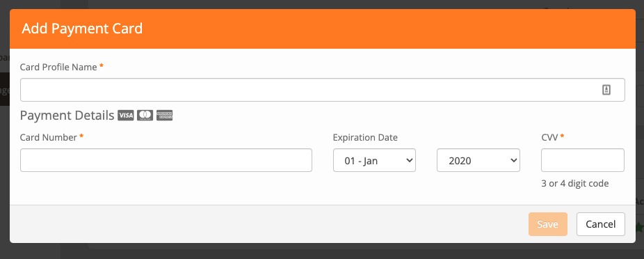This screenshot has height=259, width=644.
Task: Click the American Express logo icon
Action: click(164, 116)
